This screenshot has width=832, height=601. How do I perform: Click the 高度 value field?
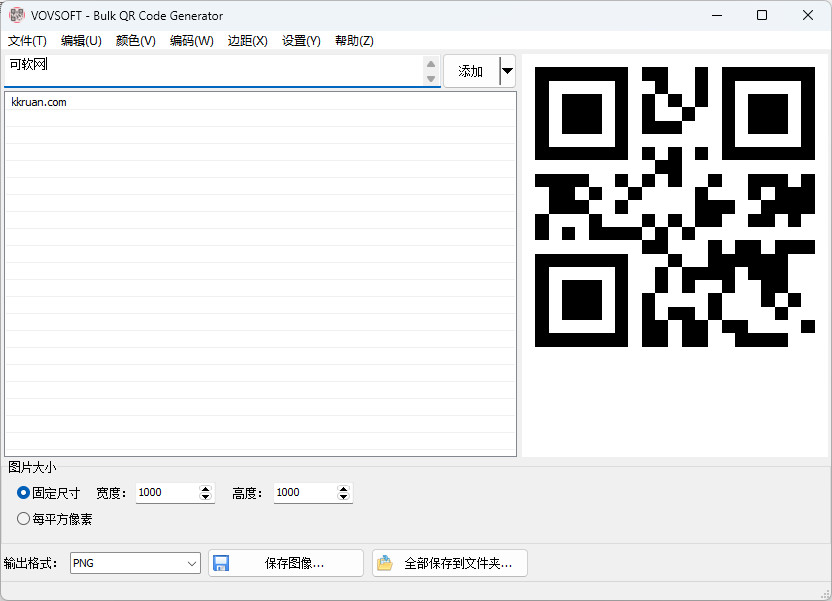click(x=305, y=493)
